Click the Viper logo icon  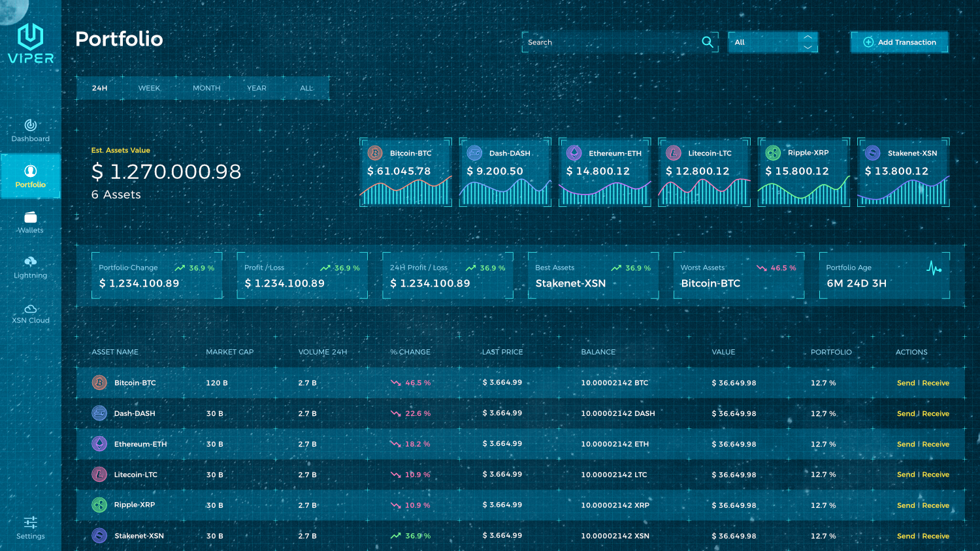pos(30,37)
